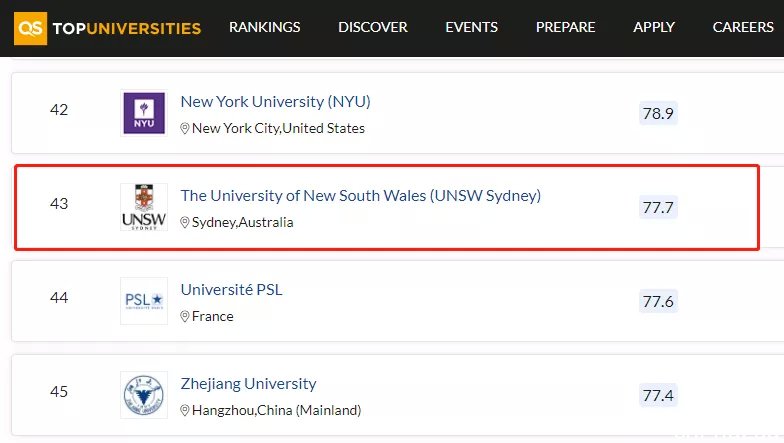The height and width of the screenshot is (443, 784).
Task: Open the EVENTS menu
Action: [x=472, y=27]
